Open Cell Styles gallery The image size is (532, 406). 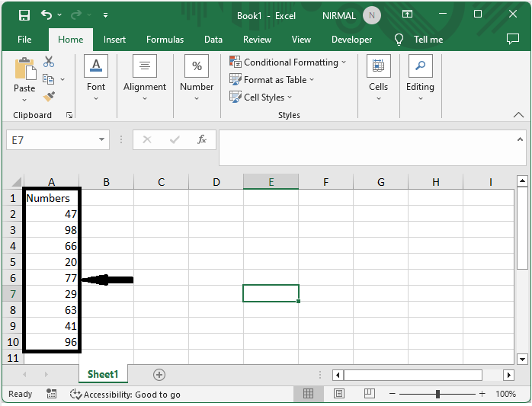coord(261,98)
